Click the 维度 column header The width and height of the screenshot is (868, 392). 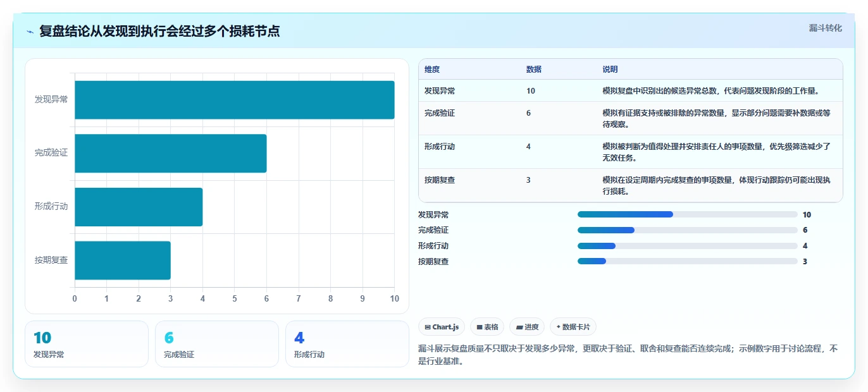coord(432,69)
